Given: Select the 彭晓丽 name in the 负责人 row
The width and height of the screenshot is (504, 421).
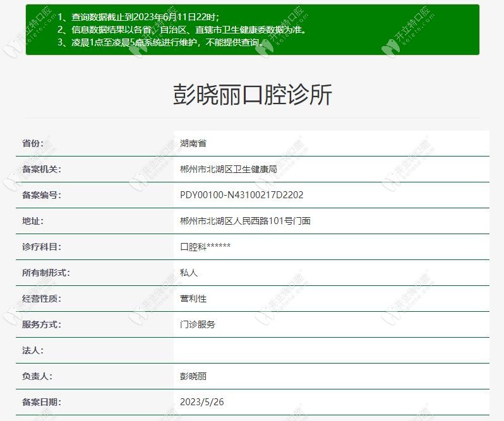Looking at the screenshot, I should [x=193, y=376].
